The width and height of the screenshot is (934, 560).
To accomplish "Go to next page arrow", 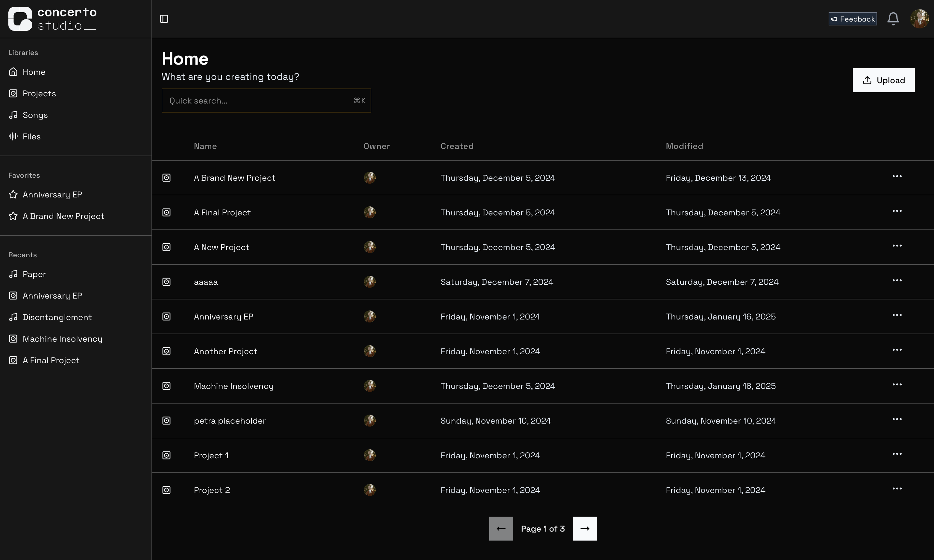I will [584, 528].
